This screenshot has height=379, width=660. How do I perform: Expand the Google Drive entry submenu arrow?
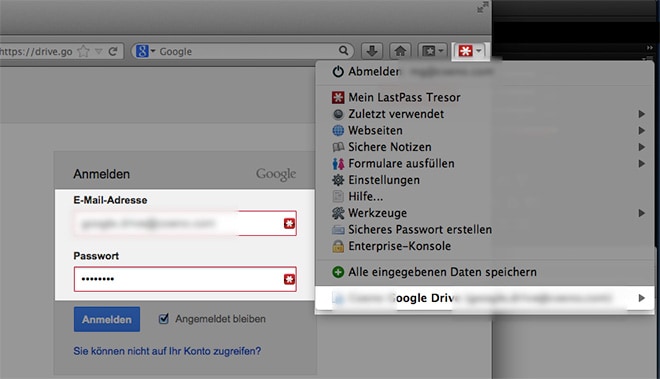[641, 298]
